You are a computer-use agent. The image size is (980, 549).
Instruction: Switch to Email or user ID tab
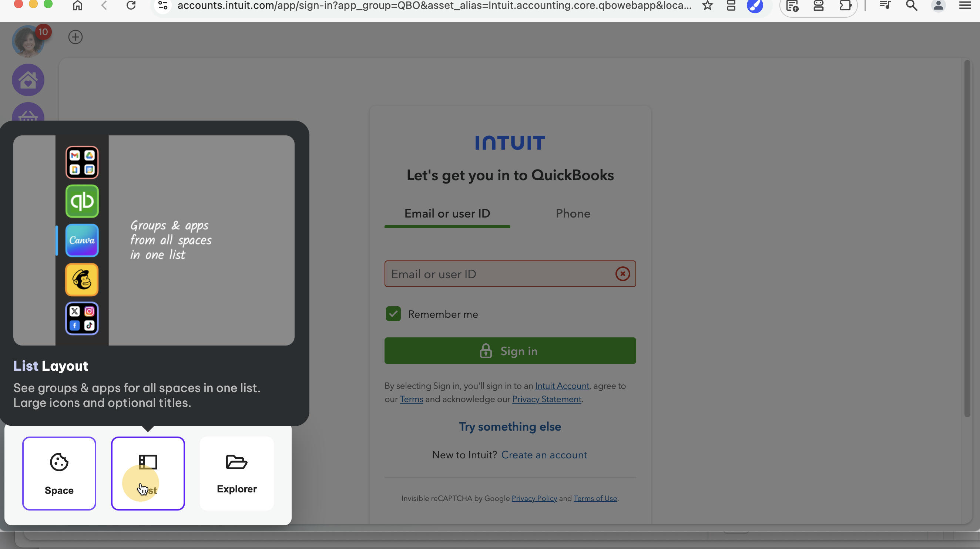447,214
